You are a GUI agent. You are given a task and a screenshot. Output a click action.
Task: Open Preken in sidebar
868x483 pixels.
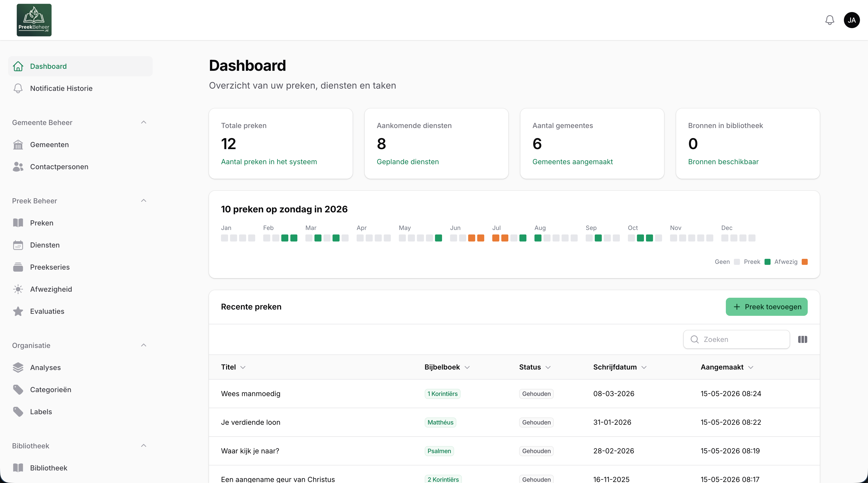point(80,223)
